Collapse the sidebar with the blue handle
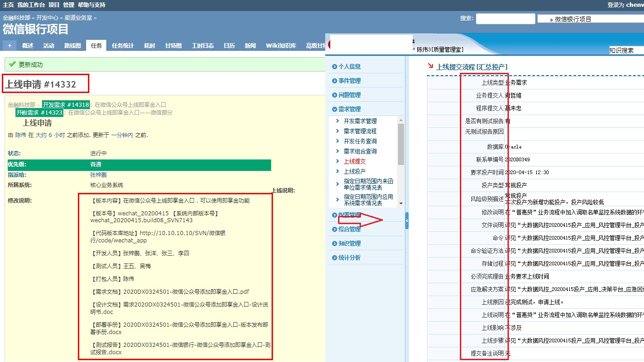 [407, 221]
